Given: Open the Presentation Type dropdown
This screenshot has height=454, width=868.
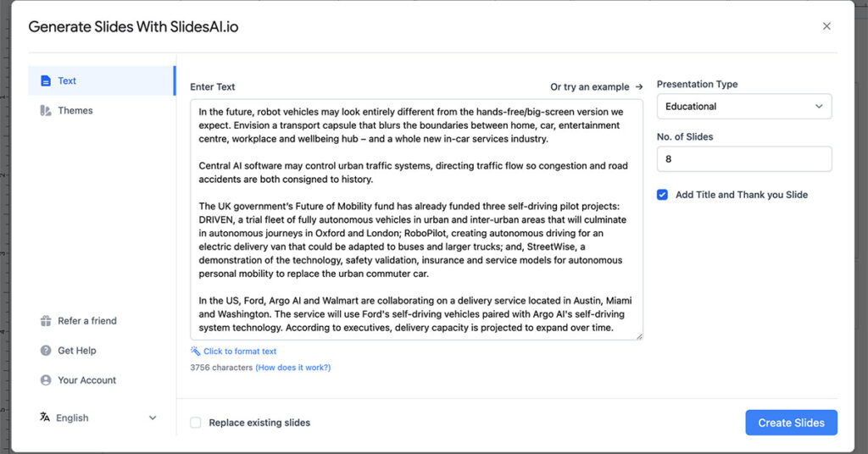Looking at the screenshot, I should [x=743, y=107].
